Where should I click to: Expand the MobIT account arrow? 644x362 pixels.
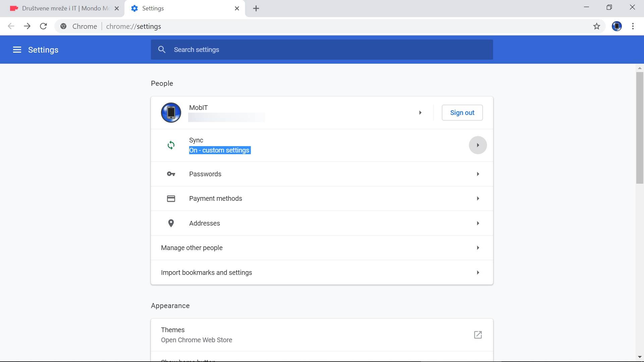tap(420, 113)
